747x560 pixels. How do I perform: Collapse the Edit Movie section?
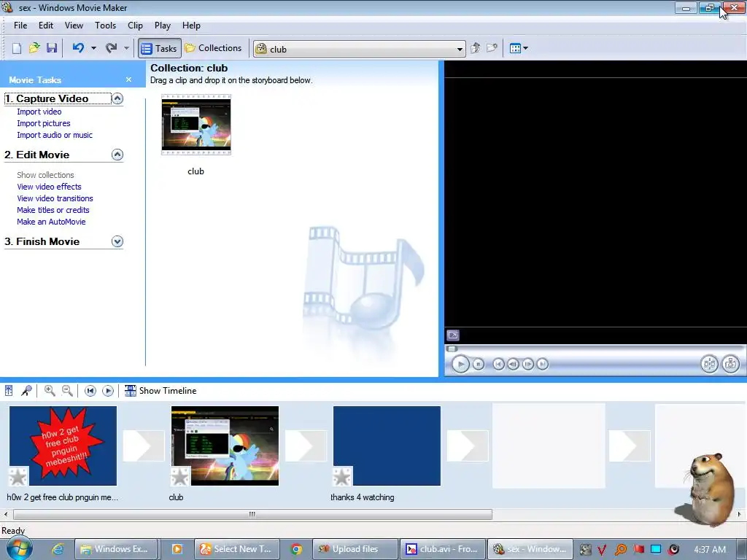pyautogui.click(x=117, y=155)
